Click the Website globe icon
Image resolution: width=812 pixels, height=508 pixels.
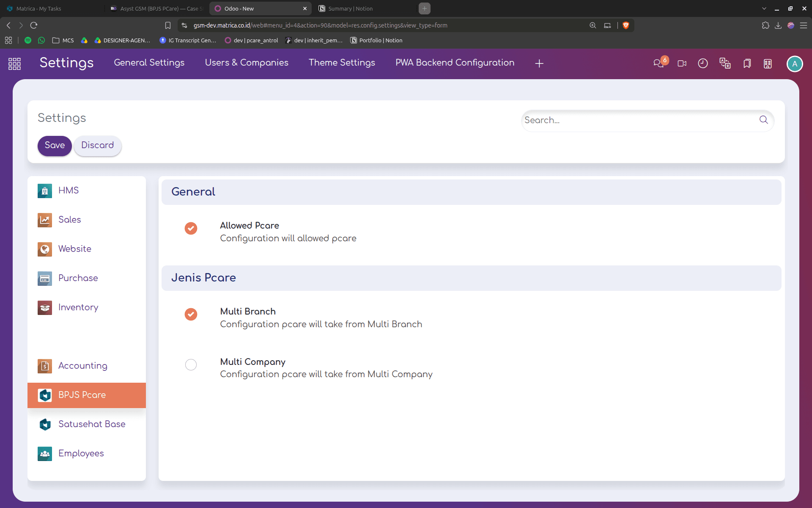[x=45, y=249]
